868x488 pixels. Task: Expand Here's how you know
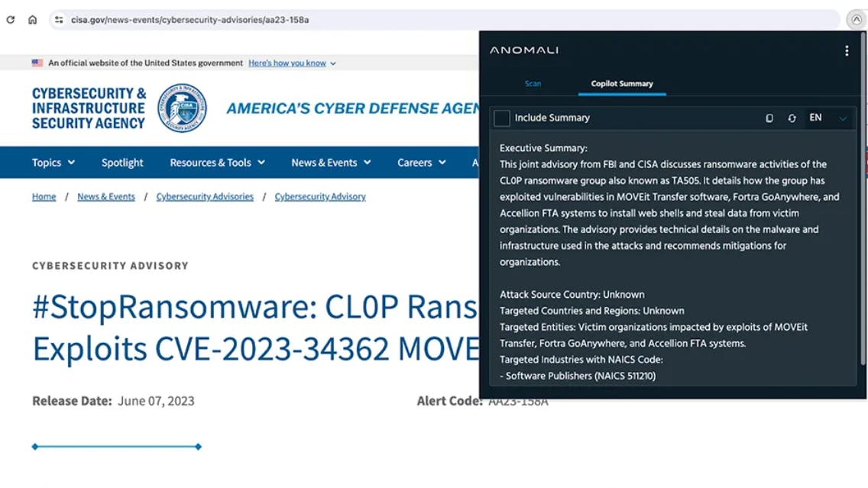(x=287, y=63)
